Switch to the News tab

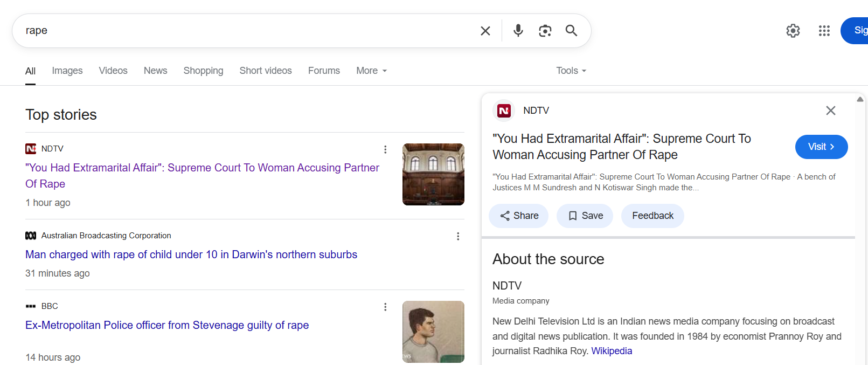click(x=155, y=71)
